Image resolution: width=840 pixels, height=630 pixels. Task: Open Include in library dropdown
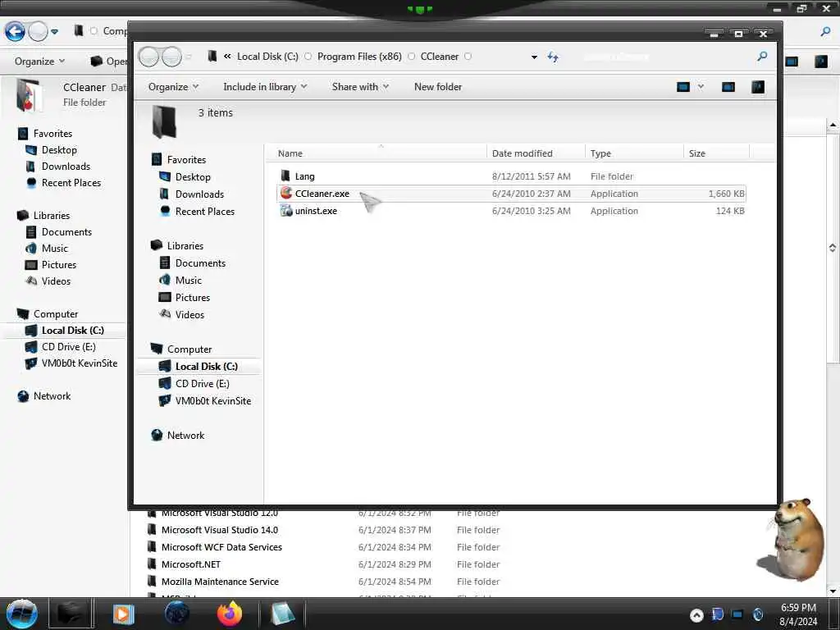tap(265, 87)
